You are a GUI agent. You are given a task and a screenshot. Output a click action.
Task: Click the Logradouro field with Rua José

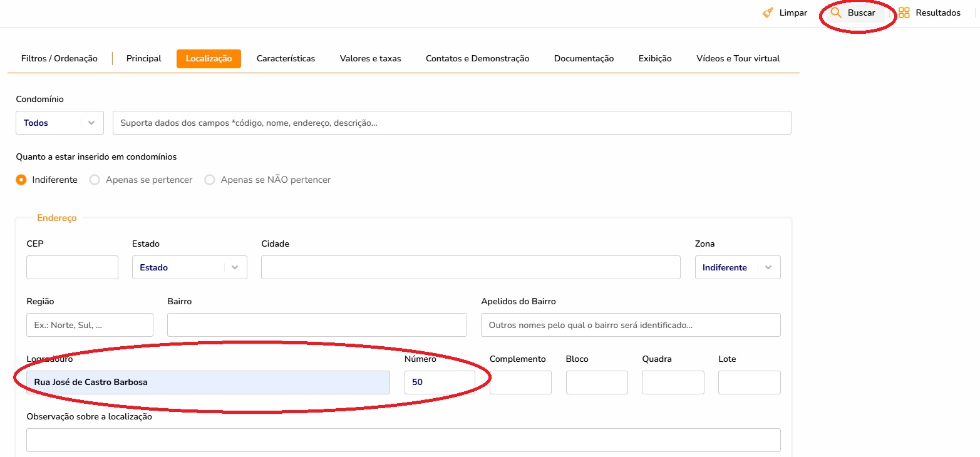208,382
